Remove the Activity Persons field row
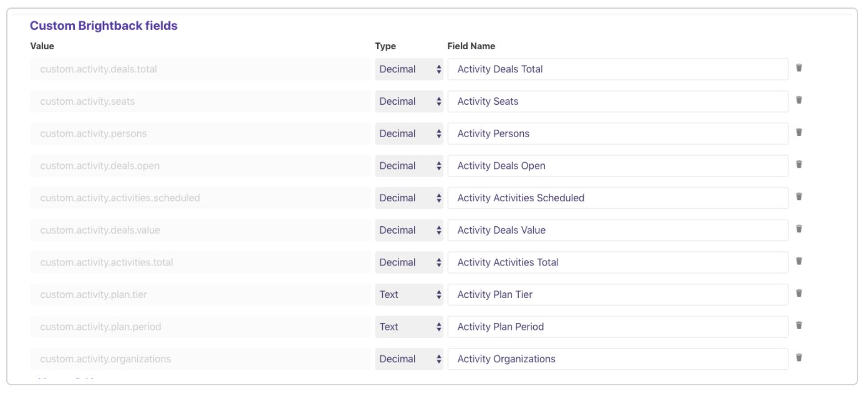868x394 pixels. [x=799, y=133]
